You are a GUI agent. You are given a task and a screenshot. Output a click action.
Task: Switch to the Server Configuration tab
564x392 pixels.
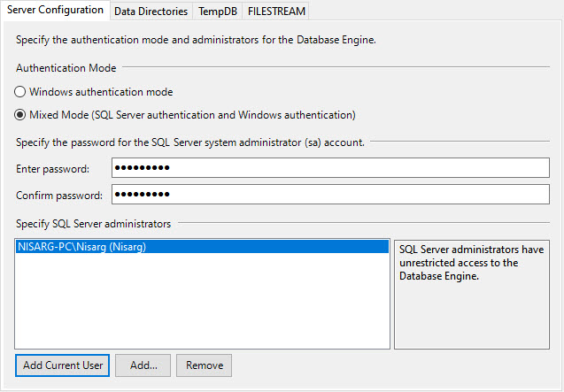pos(55,11)
